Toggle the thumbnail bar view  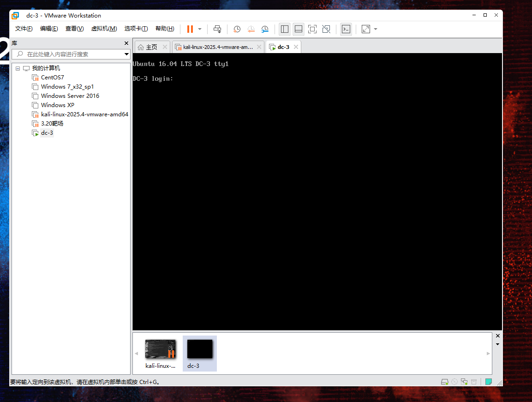299,29
